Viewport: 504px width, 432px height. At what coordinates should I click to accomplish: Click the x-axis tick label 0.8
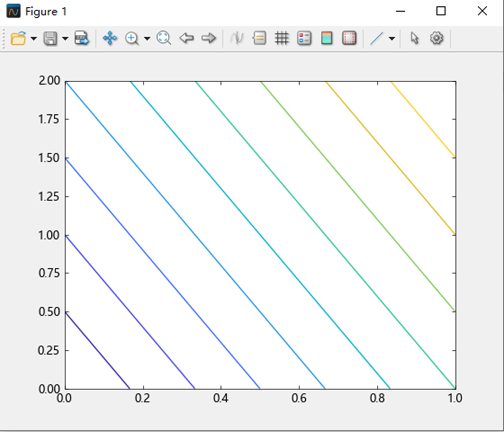click(x=377, y=398)
